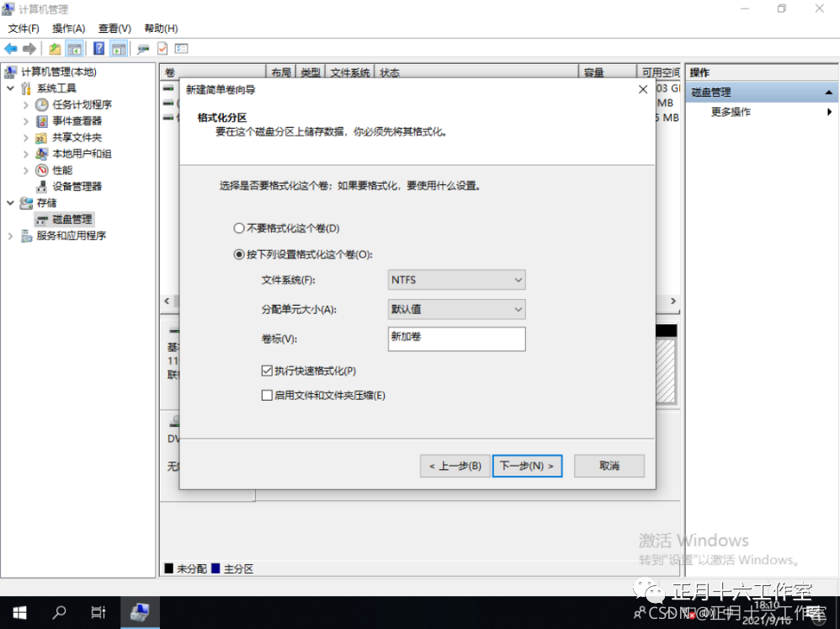840x629 pixels.
Task: Select the 不要格式化这个卷 radio option
Action: 238,227
